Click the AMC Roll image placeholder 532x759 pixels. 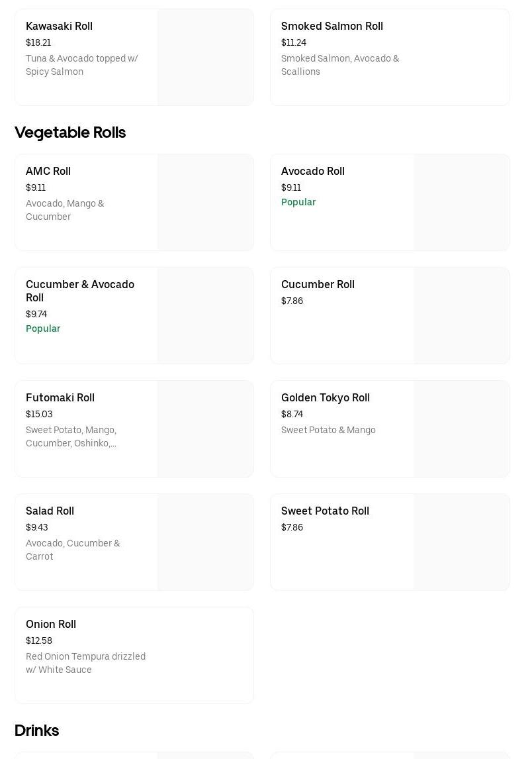[205, 203]
